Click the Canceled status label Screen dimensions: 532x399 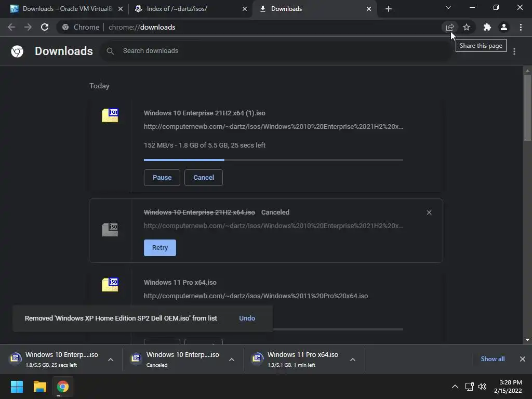click(x=275, y=212)
